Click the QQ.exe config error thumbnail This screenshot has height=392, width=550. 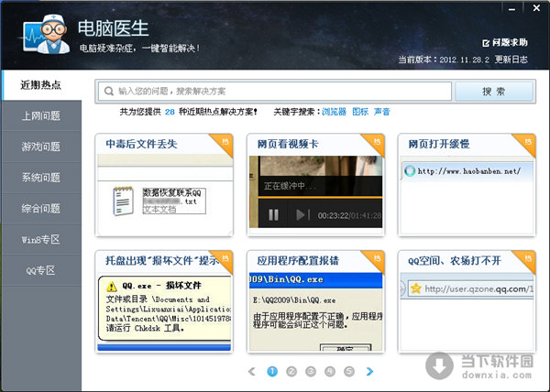click(x=315, y=311)
